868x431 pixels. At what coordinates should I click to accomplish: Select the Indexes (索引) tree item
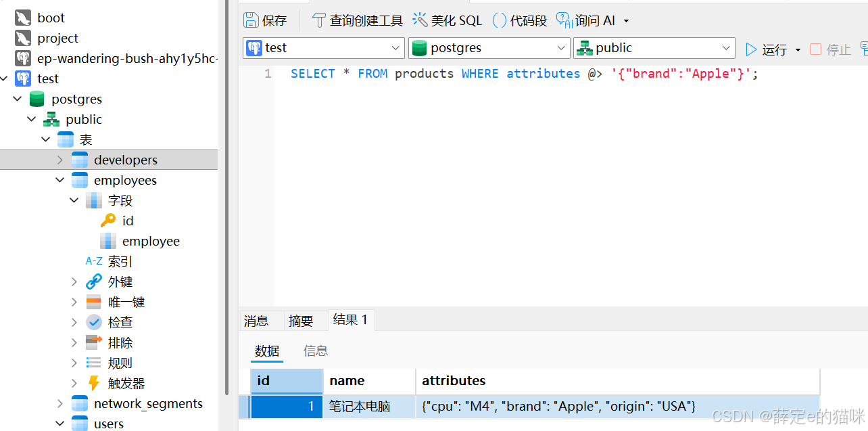(109, 262)
